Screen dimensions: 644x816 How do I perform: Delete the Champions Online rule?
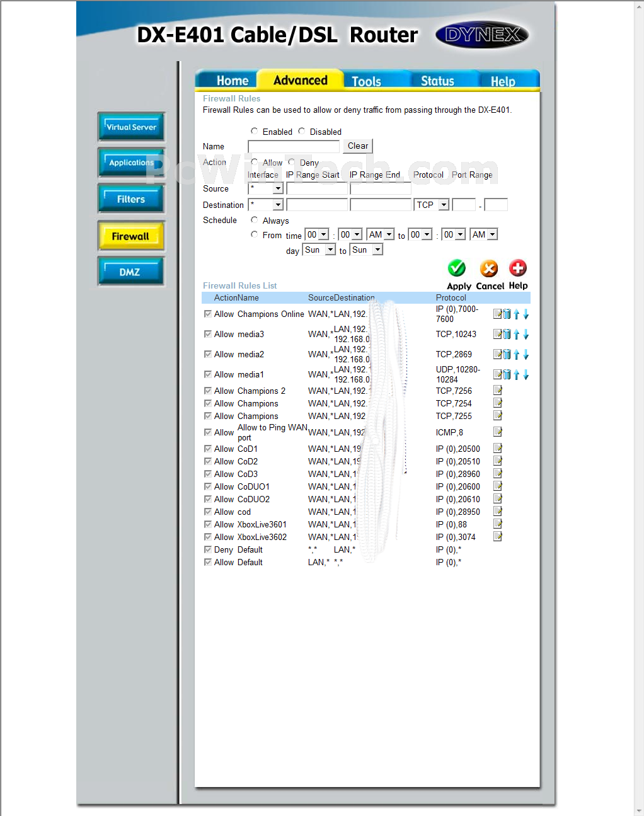[x=507, y=314]
